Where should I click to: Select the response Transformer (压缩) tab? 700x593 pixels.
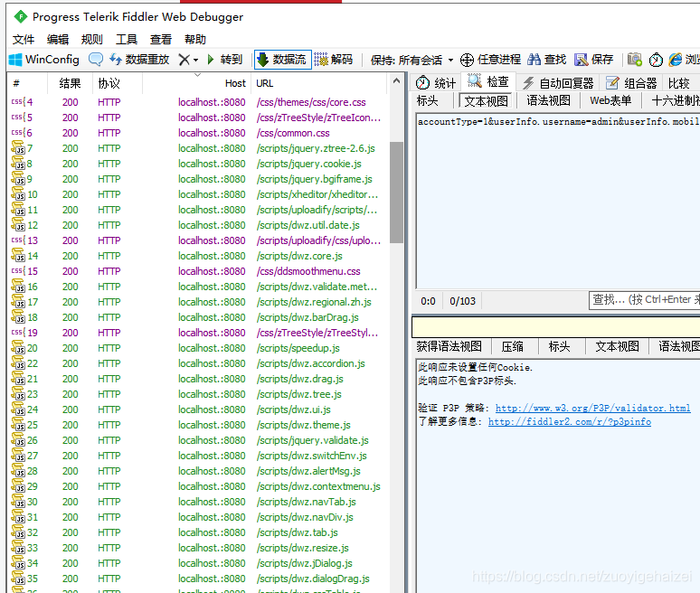point(513,346)
